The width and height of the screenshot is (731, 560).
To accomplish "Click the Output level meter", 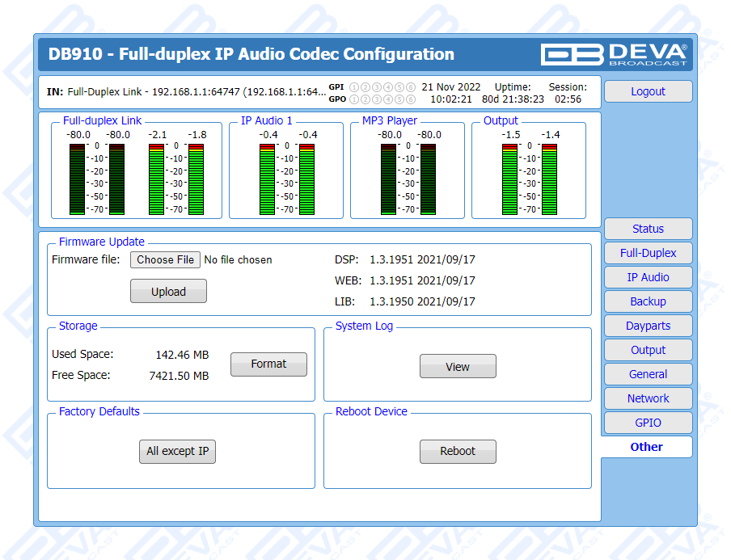I will pos(529,178).
